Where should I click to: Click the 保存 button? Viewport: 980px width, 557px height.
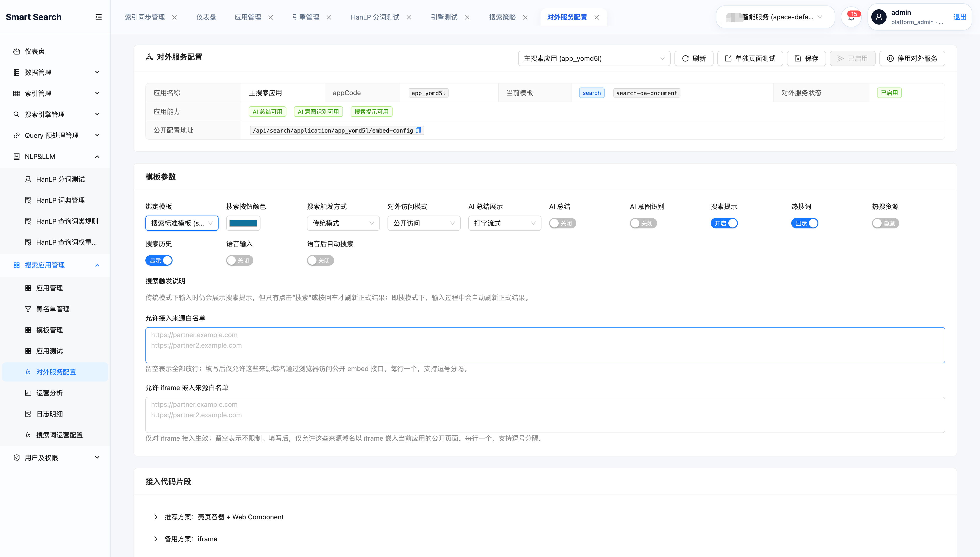coord(806,58)
